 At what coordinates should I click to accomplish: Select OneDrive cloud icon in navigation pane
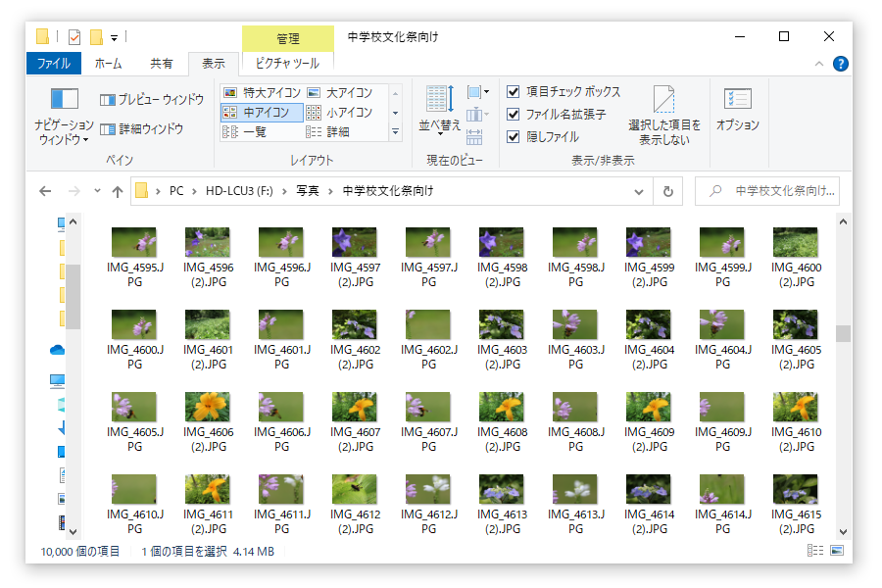pyautogui.click(x=58, y=350)
